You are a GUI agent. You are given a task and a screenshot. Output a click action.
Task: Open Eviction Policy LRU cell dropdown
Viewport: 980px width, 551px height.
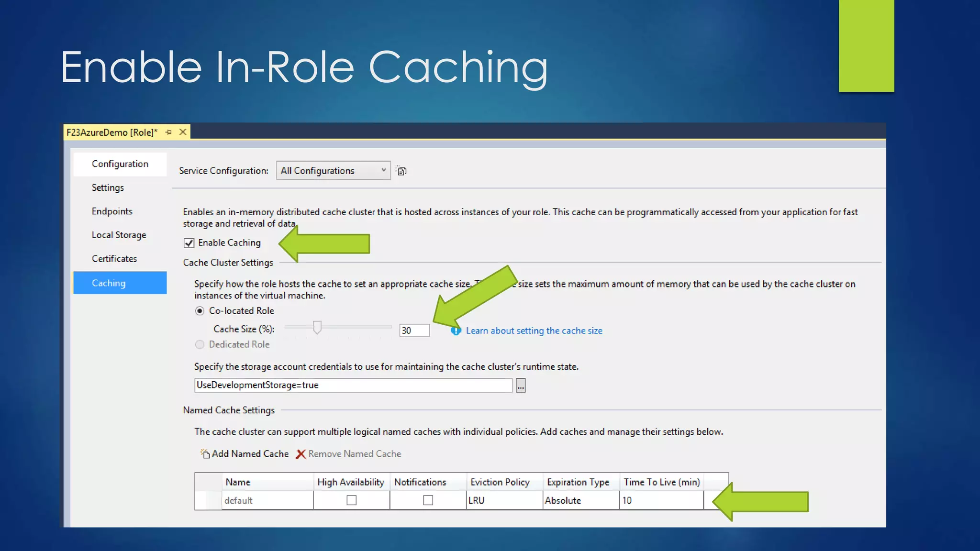pos(504,500)
